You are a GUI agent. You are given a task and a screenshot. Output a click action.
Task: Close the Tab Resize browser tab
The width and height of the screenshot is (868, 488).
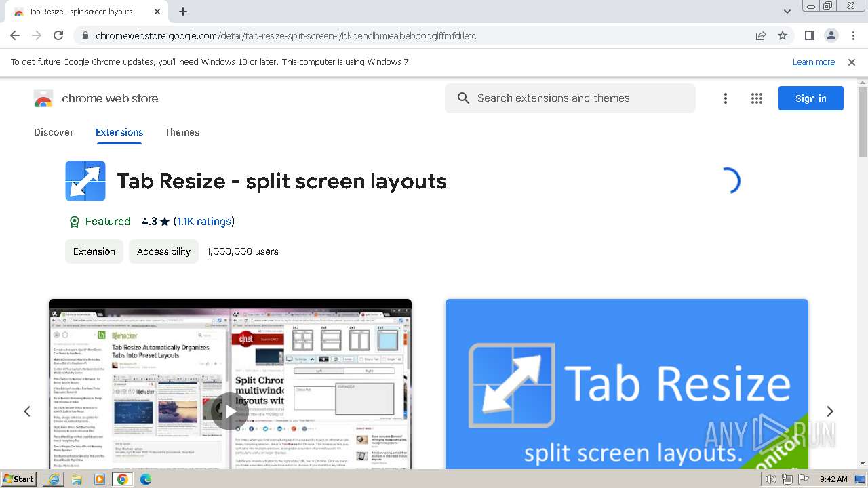pos(157,12)
